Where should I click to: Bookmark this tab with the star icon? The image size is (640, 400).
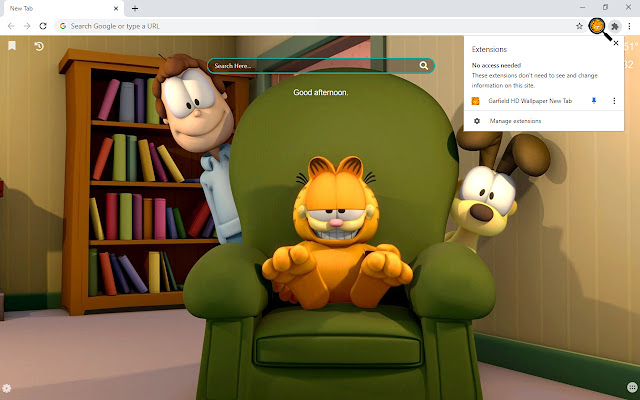[x=579, y=26]
